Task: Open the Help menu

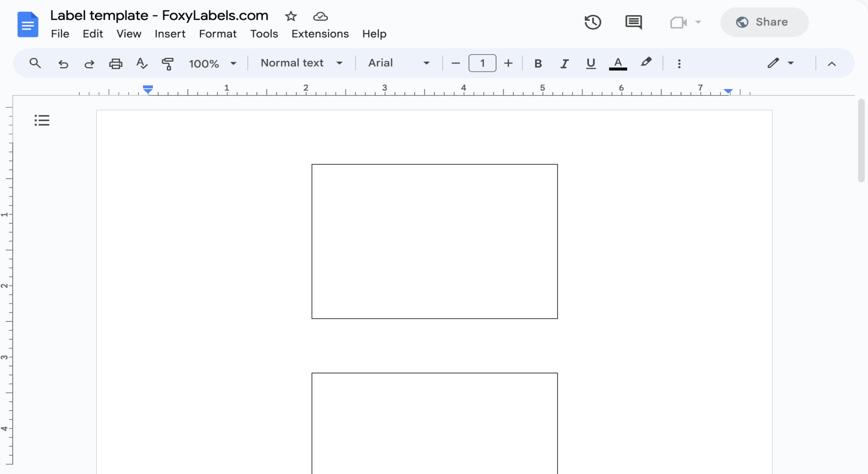Action: (x=374, y=34)
